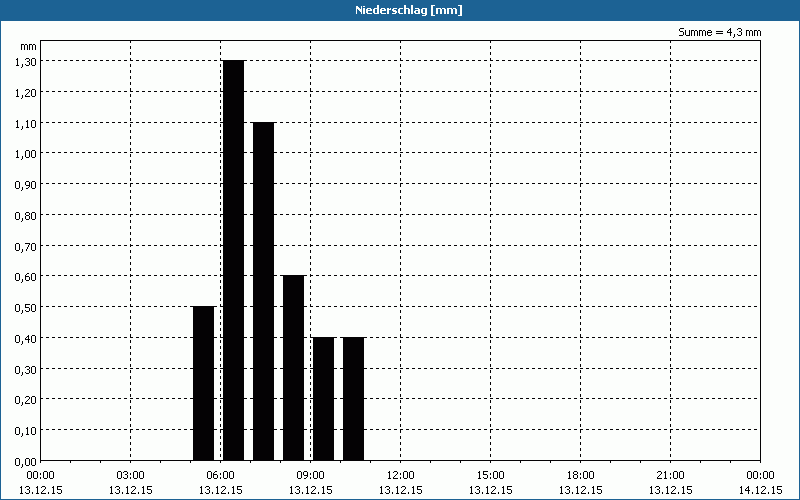
Task: Click the 09:00 time axis label
Action: click(x=311, y=476)
